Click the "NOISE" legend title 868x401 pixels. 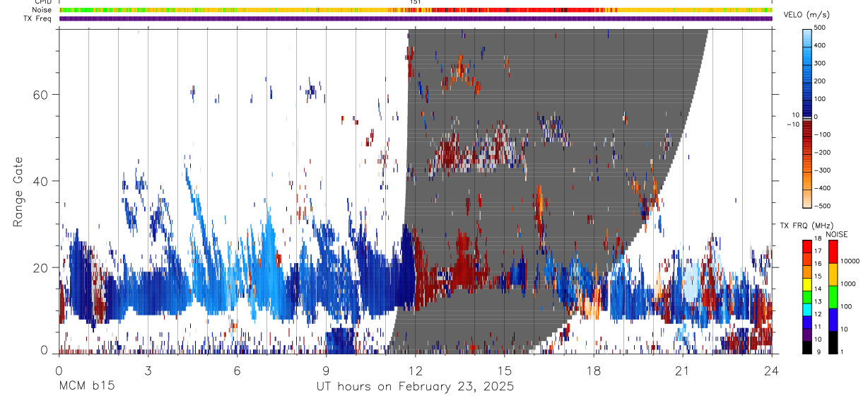[x=837, y=235]
